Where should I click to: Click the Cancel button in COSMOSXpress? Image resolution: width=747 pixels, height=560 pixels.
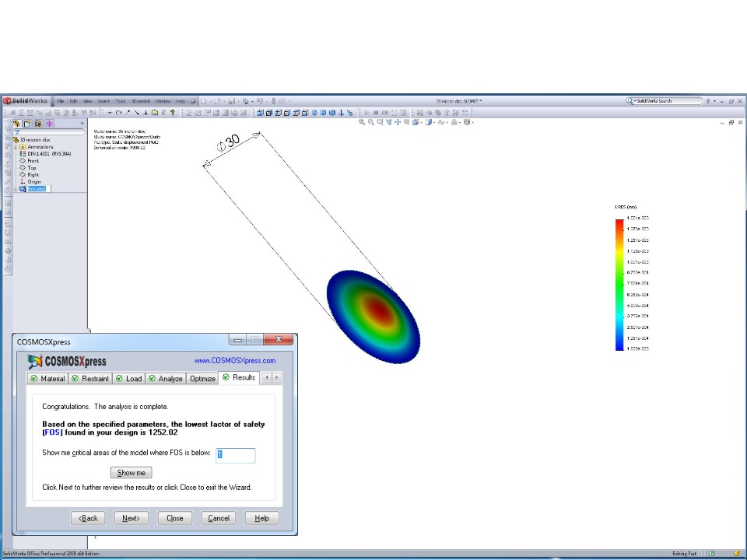point(219,518)
